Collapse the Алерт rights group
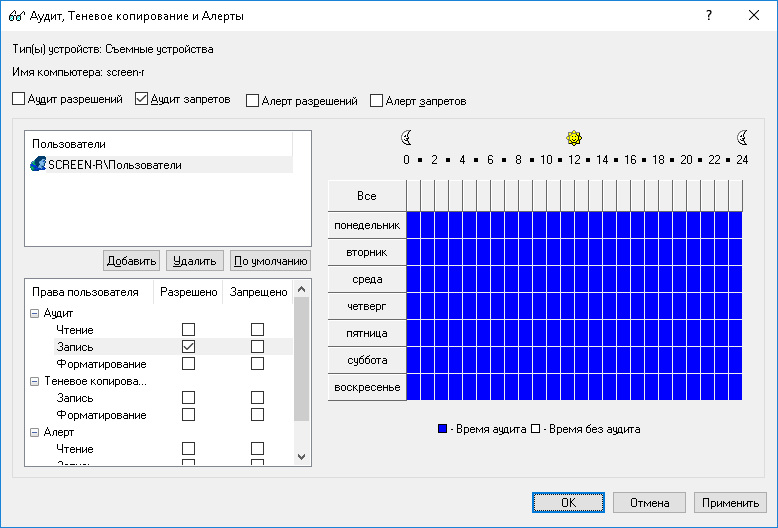The width and height of the screenshot is (778, 528). coord(35,432)
